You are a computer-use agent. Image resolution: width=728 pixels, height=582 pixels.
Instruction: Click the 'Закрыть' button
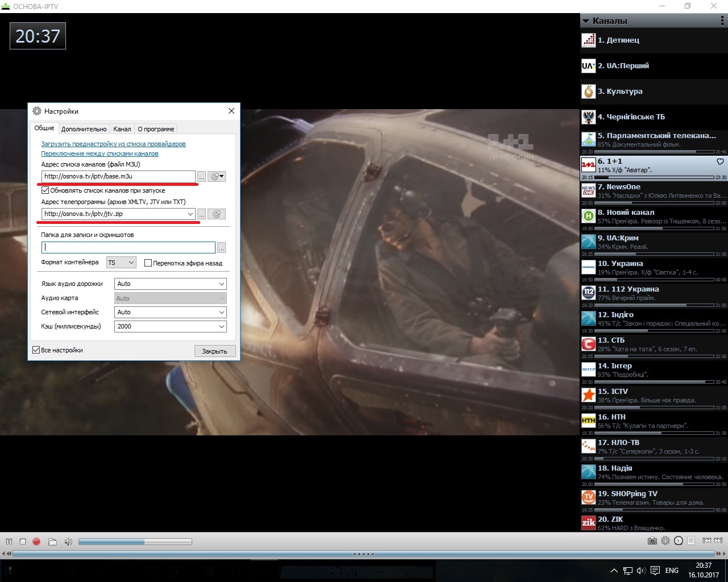click(x=214, y=351)
